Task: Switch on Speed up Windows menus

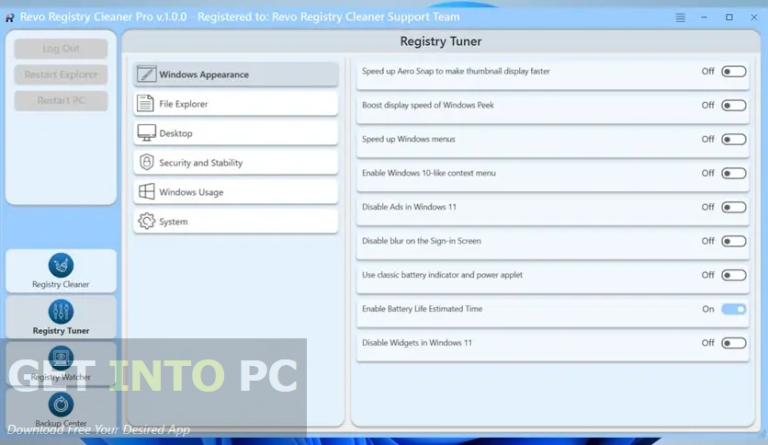Action: 733,140
